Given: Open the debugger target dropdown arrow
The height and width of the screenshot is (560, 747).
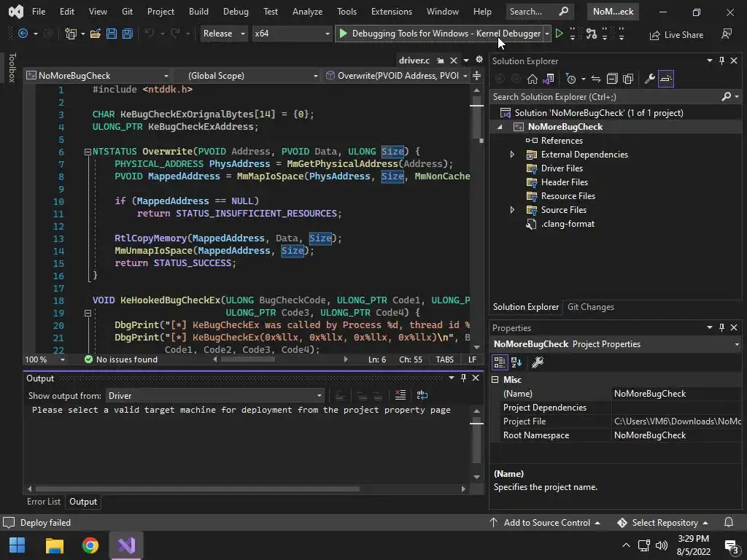Looking at the screenshot, I should (x=547, y=34).
